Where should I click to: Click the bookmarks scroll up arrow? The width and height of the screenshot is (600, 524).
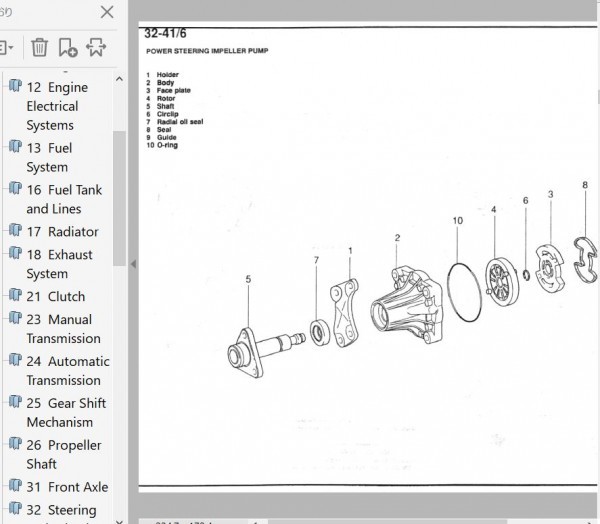tap(119, 79)
